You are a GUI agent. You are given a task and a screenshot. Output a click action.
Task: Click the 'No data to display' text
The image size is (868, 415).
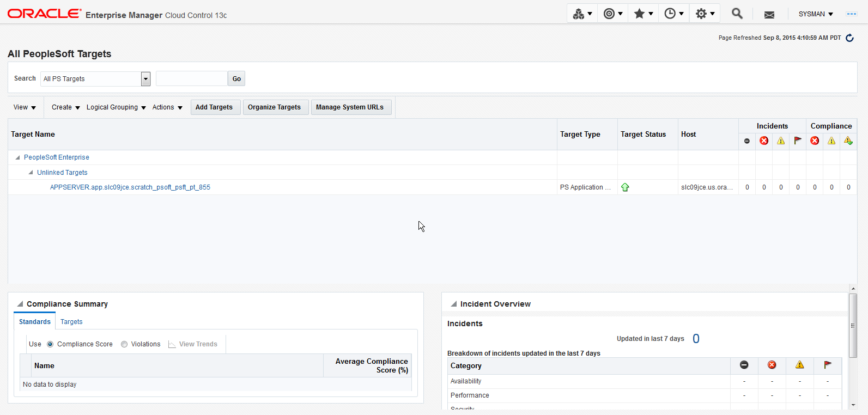coord(50,385)
